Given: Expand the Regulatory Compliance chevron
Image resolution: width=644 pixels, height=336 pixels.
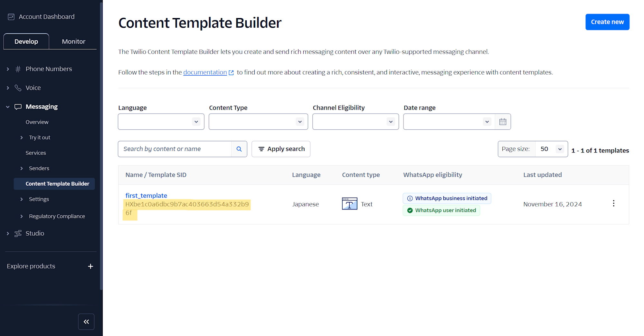Looking at the screenshot, I should 22,216.
